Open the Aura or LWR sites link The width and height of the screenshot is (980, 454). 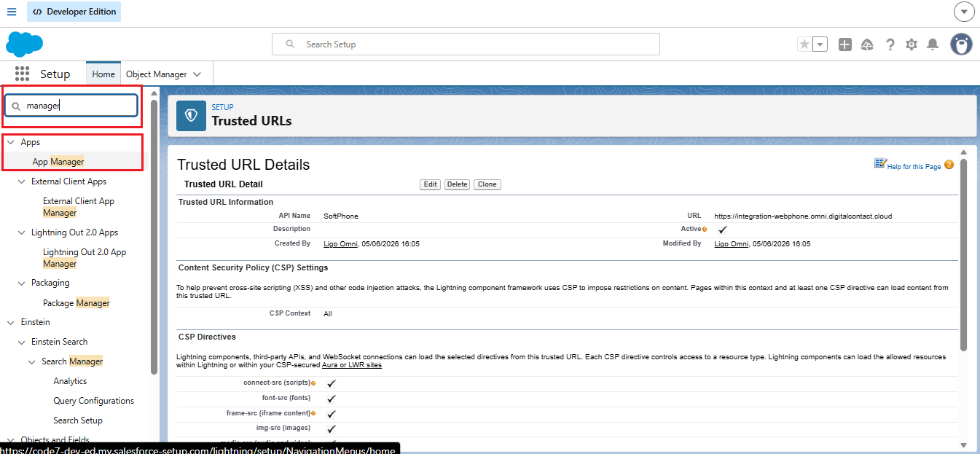(352, 365)
